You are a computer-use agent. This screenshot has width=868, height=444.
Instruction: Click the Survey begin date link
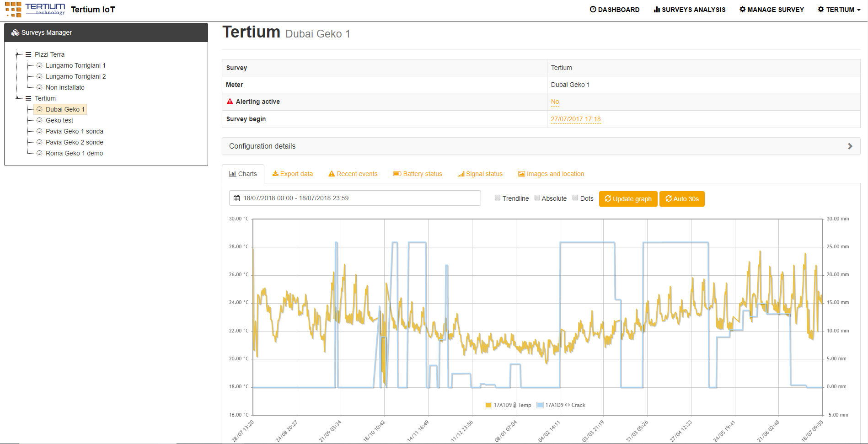pyautogui.click(x=575, y=119)
